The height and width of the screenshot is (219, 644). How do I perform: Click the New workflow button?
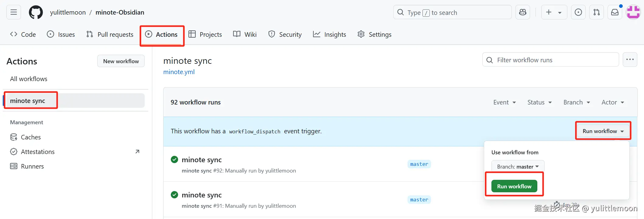tap(121, 61)
